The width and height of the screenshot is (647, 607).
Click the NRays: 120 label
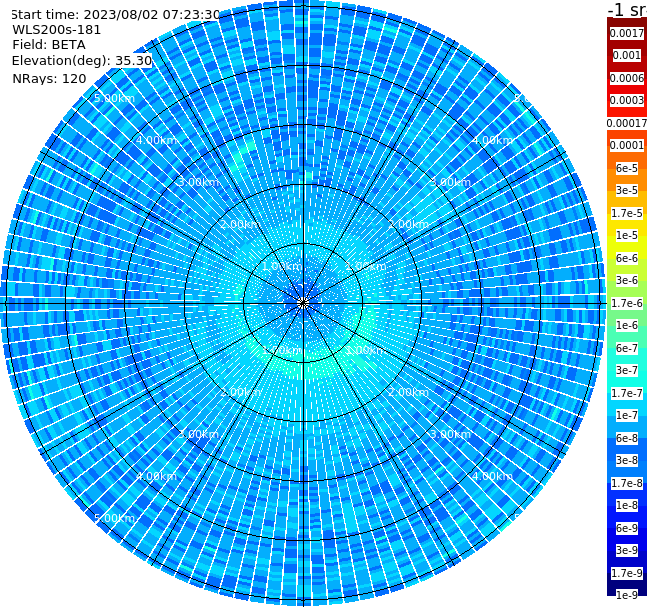point(49,78)
